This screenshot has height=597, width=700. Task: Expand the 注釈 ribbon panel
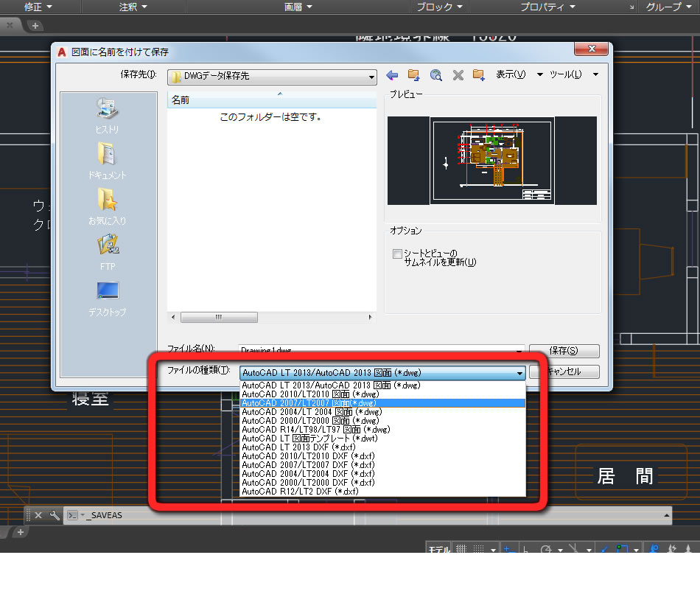[x=133, y=7]
